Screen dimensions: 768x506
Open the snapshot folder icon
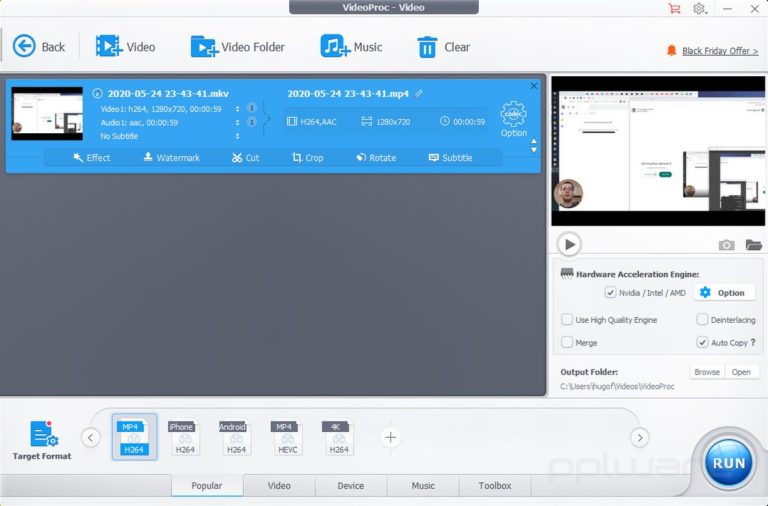click(753, 244)
